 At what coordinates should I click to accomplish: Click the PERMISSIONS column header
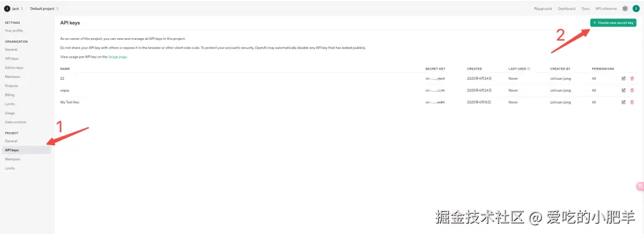pyautogui.click(x=603, y=69)
